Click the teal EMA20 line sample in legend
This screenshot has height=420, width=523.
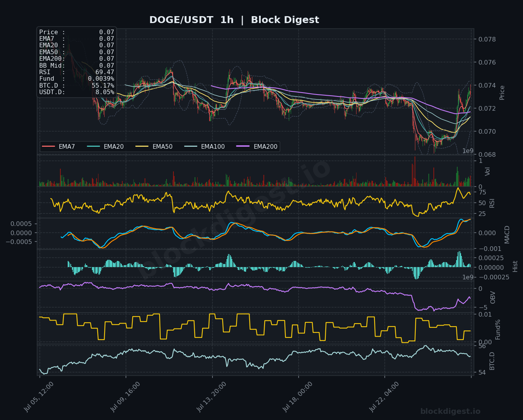tap(93, 146)
